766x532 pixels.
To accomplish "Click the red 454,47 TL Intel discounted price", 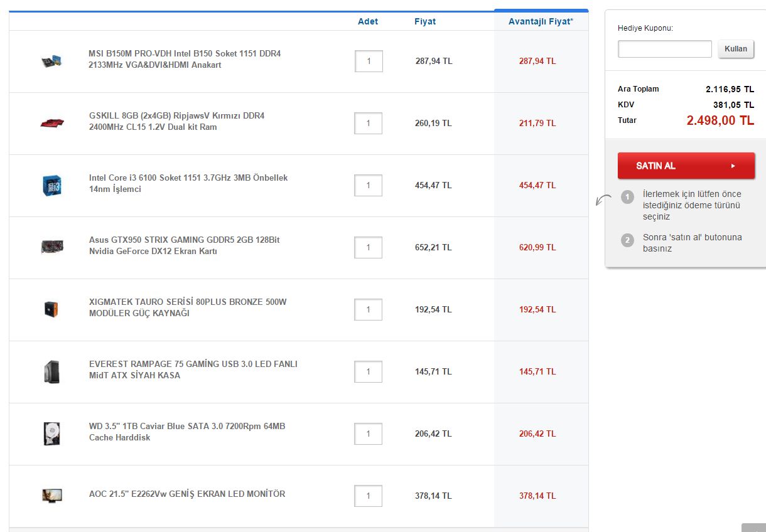I will pos(537,186).
